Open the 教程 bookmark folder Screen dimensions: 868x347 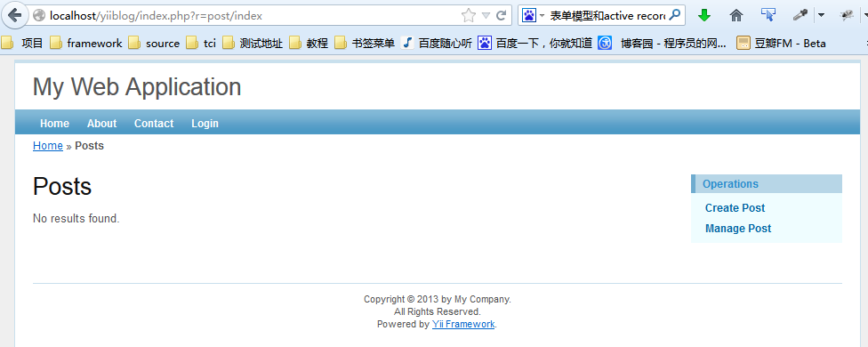tap(309, 44)
